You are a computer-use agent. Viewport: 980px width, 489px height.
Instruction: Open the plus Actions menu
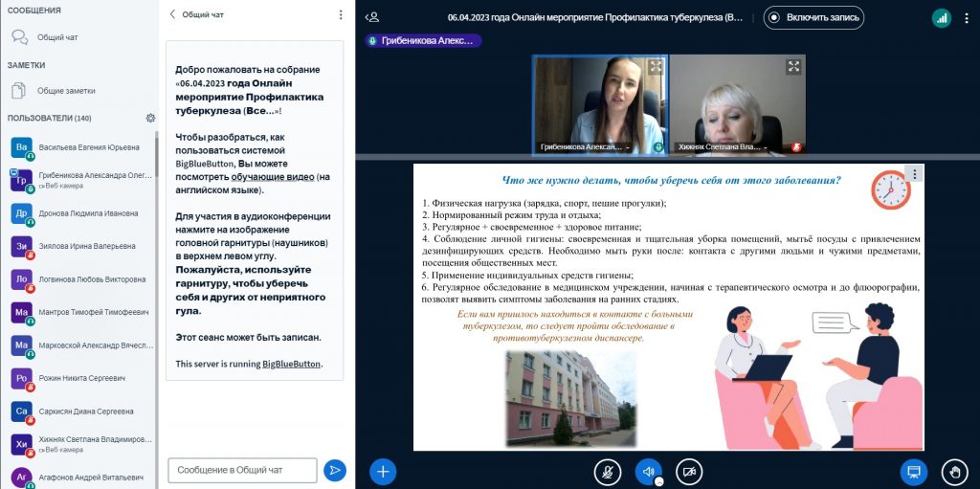click(x=383, y=472)
